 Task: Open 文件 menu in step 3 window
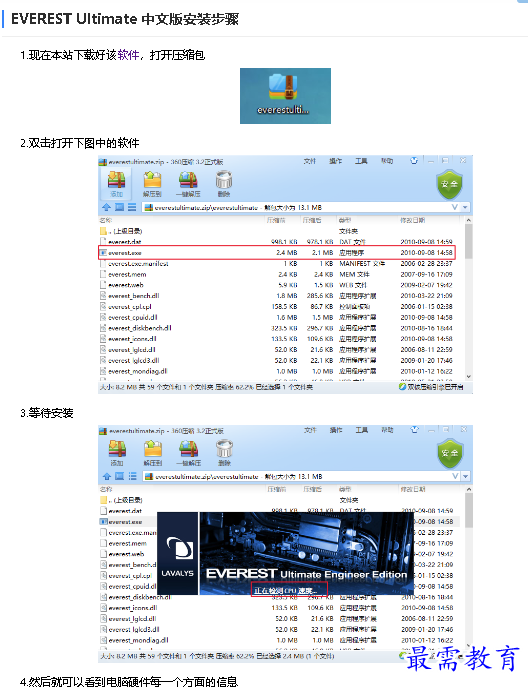[310, 430]
